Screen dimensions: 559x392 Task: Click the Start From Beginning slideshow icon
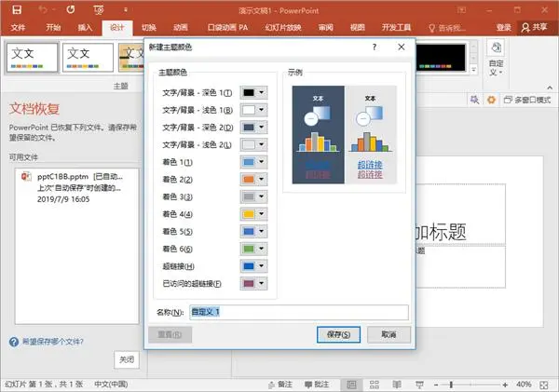pos(99,10)
